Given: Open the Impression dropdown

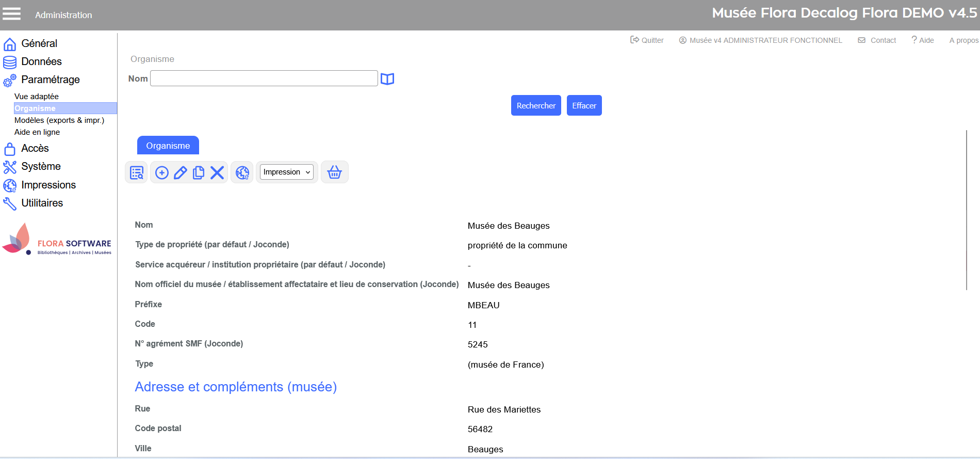Looking at the screenshot, I should (x=287, y=172).
